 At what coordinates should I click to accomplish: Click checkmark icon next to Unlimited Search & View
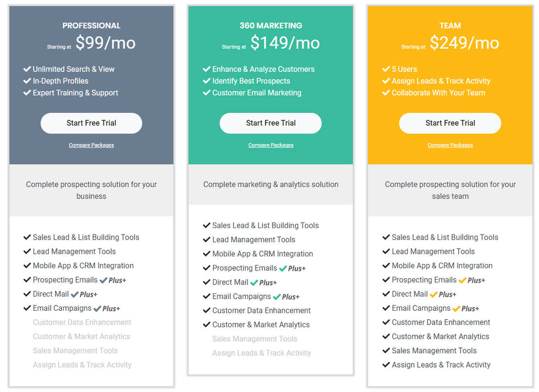click(x=27, y=69)
